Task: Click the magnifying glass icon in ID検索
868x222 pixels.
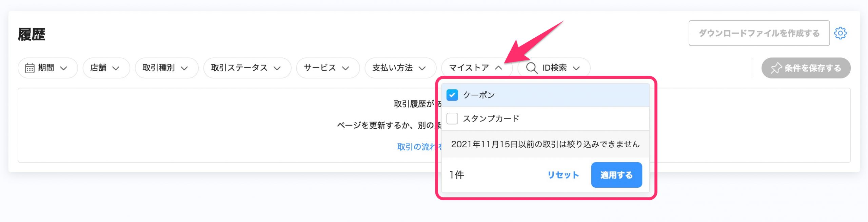Action: click(532, 68)
